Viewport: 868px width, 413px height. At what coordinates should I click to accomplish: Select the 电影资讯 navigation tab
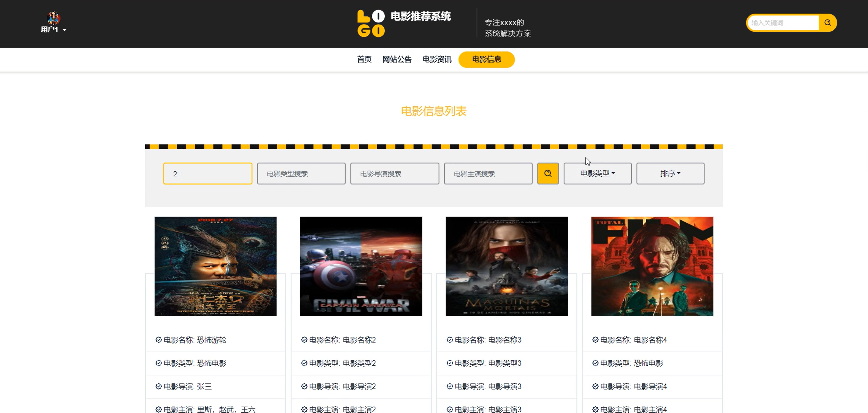pos(437,60)
